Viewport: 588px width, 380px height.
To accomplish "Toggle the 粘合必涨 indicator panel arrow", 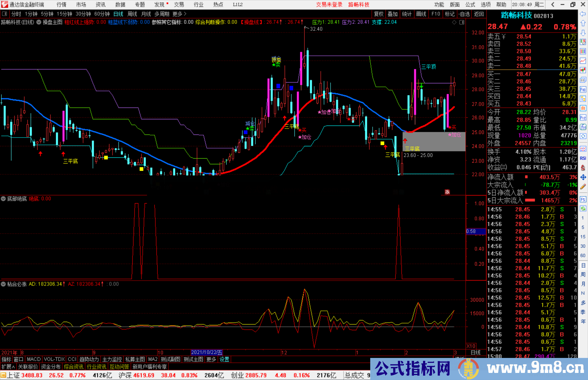I will pos(3,284).
